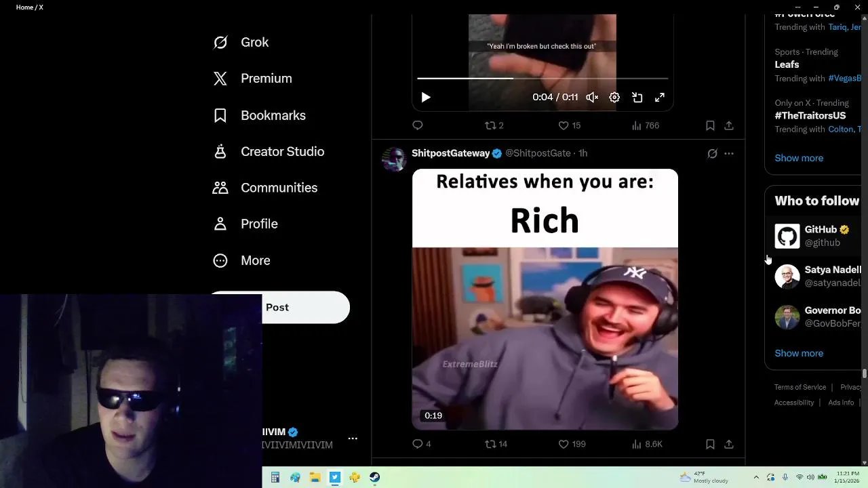The height and width of the screenshot is (488, 868).
Task: Open the Twitter app taskbar icon
Action: 335,478
